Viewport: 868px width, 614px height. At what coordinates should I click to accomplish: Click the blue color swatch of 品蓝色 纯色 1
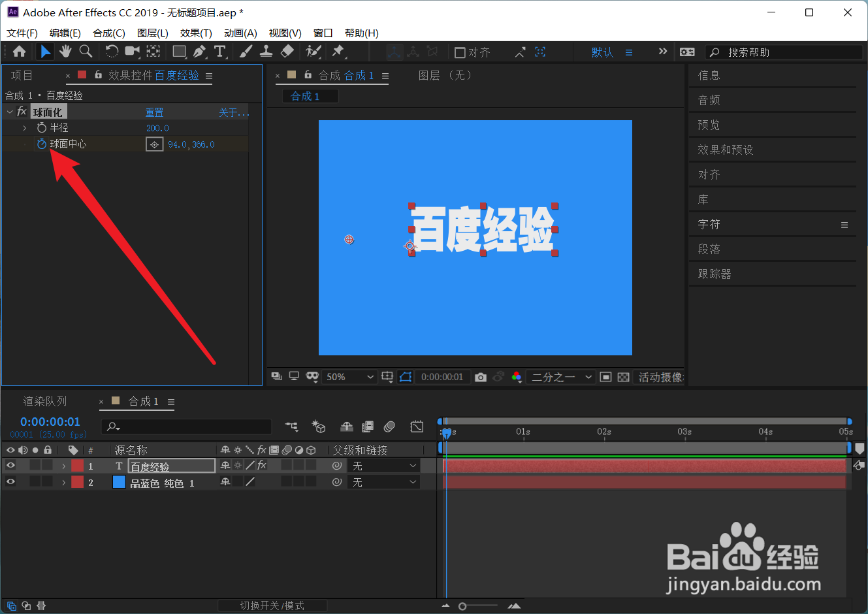click(119, 482)
